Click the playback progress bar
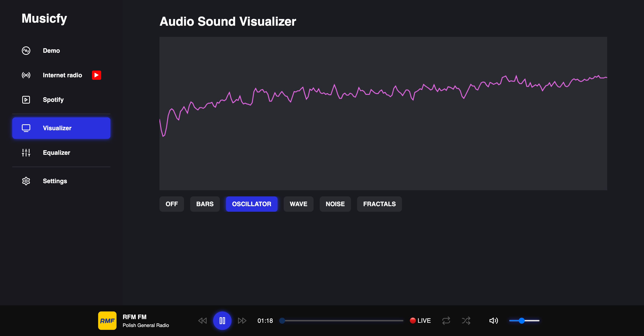The height and width of the screenshot is (336, 644). [343, 320]
